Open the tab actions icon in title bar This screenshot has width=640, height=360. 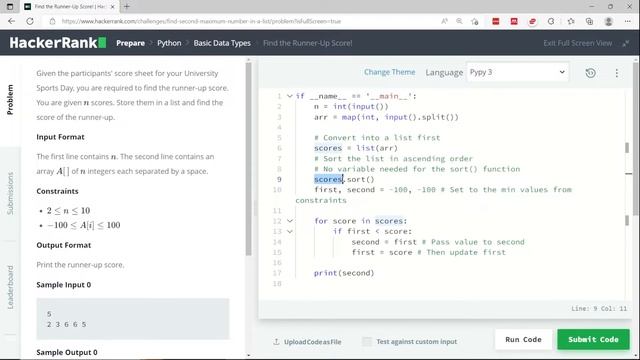[10, 7]
